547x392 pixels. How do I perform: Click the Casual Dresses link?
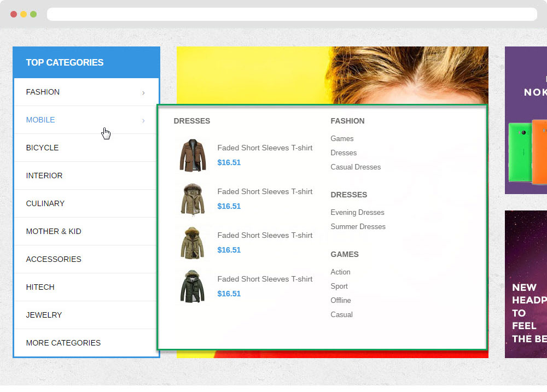(x=356, y=167)
